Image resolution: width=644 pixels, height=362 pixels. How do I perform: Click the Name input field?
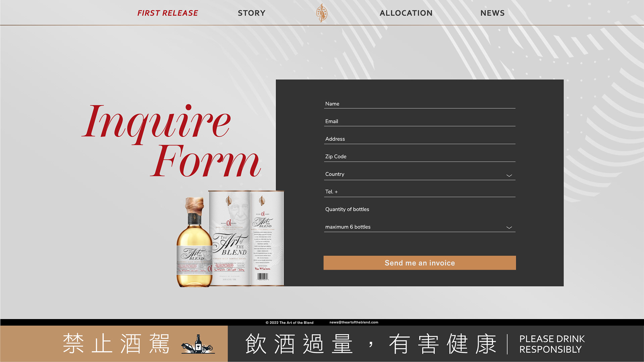pos(420,104)
